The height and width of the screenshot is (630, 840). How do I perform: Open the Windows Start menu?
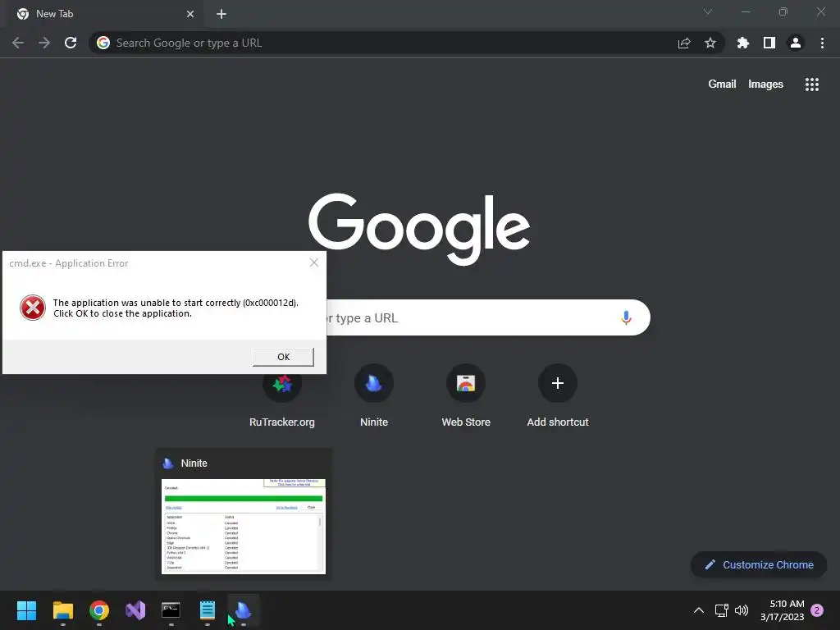pos(26,610)
